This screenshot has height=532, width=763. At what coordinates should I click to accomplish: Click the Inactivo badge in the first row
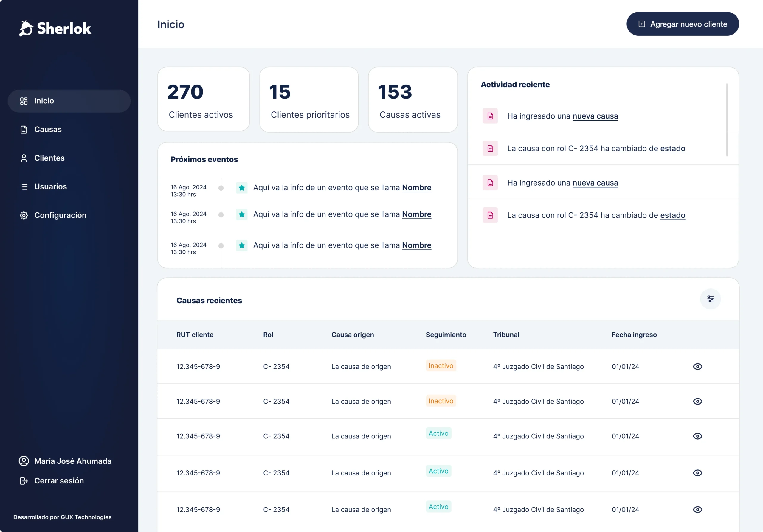[x=441, y=365]
